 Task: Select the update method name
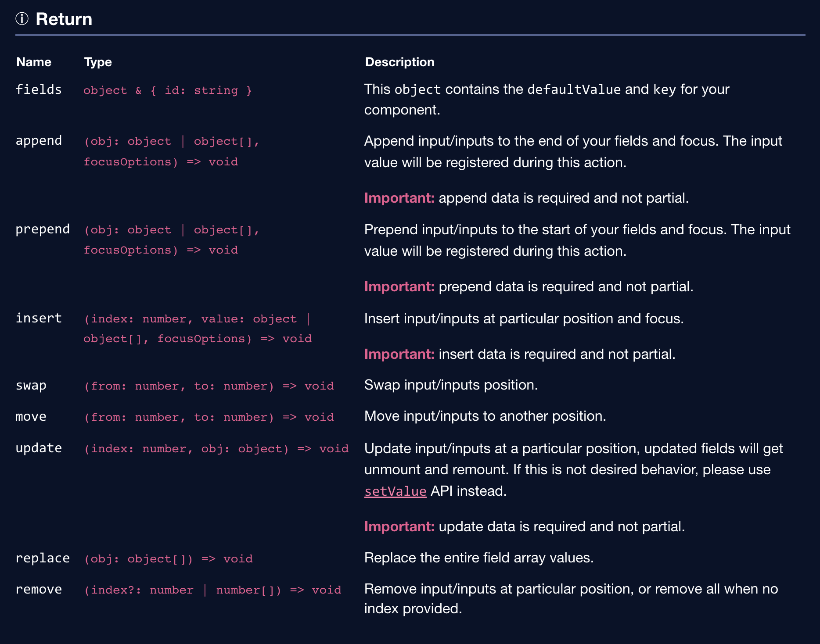pyautogui.click(x=39, y=447)
